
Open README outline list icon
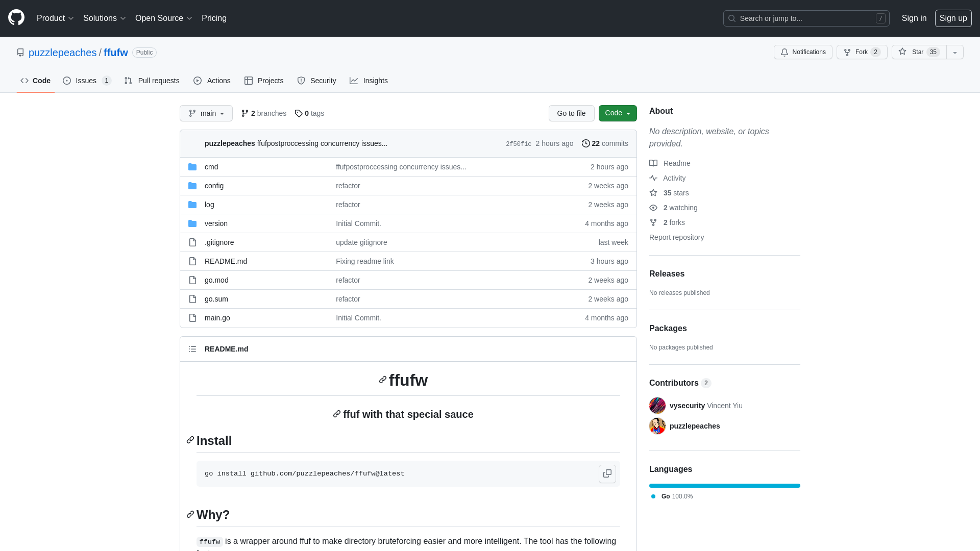[192, 349]
